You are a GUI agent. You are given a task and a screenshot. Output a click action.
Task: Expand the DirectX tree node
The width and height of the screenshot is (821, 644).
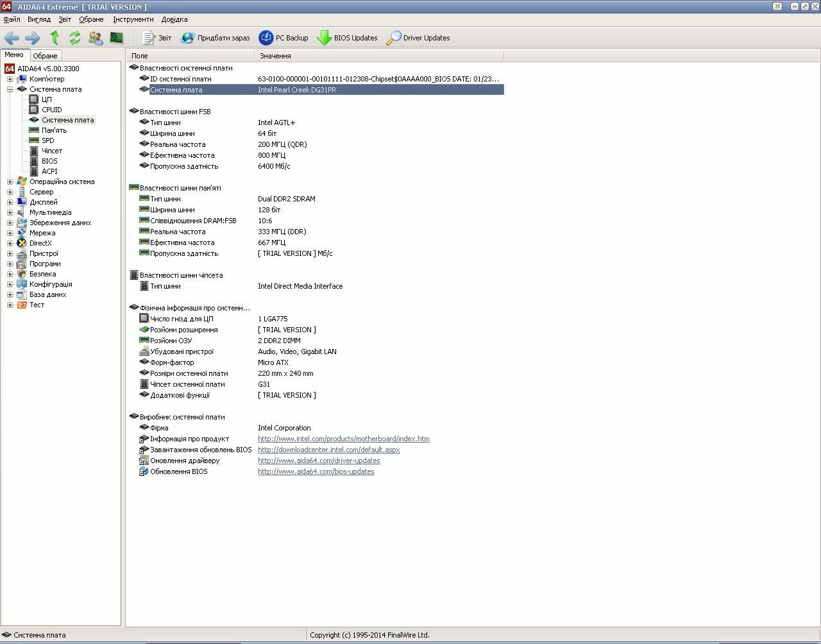click(x=10, y=243)
